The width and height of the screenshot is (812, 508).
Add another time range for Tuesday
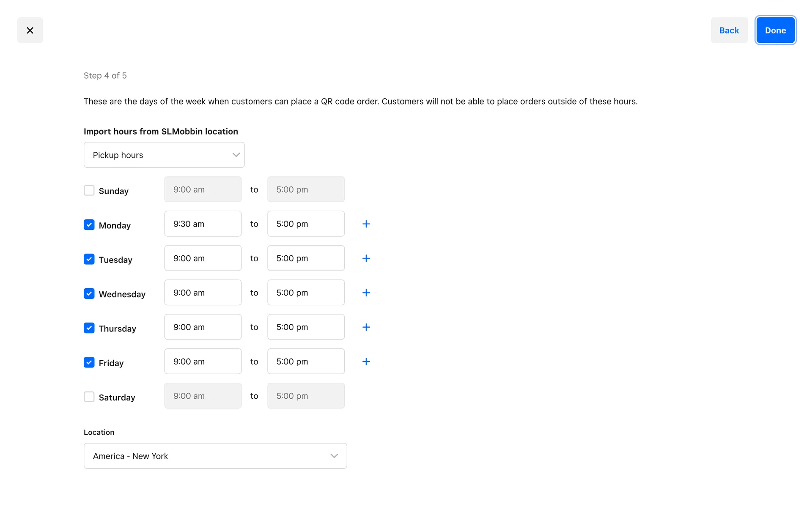point(366,258)
